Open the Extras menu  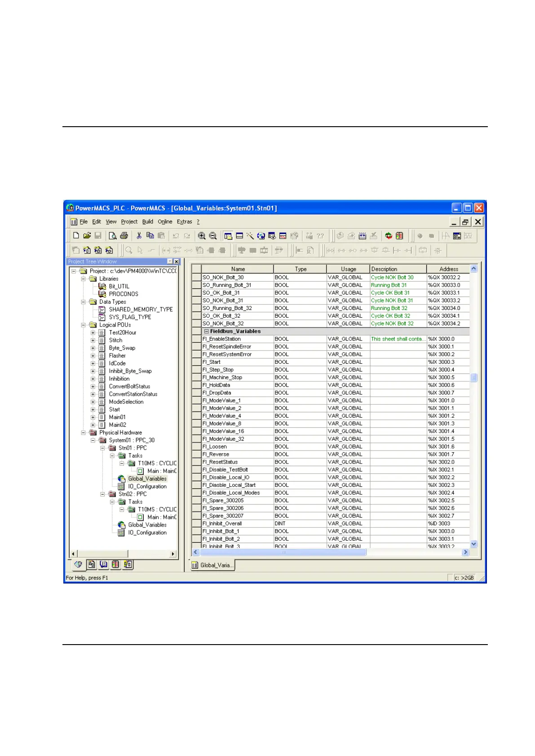coord(184,222)
